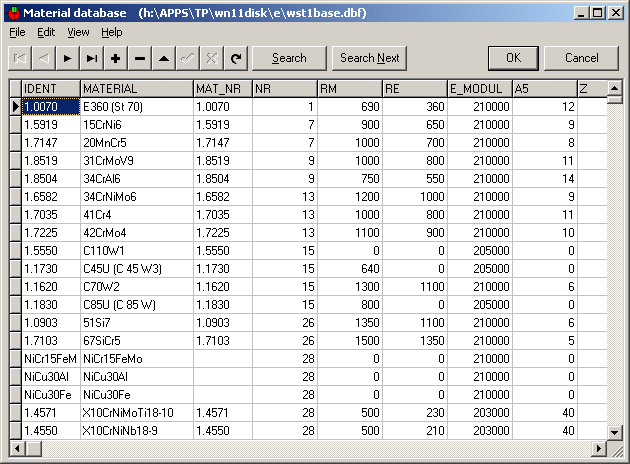The height and width of the screenshot is (464, 630).
Task: Refresh data with circular arrow icon
Action: (x=236, y=58)
